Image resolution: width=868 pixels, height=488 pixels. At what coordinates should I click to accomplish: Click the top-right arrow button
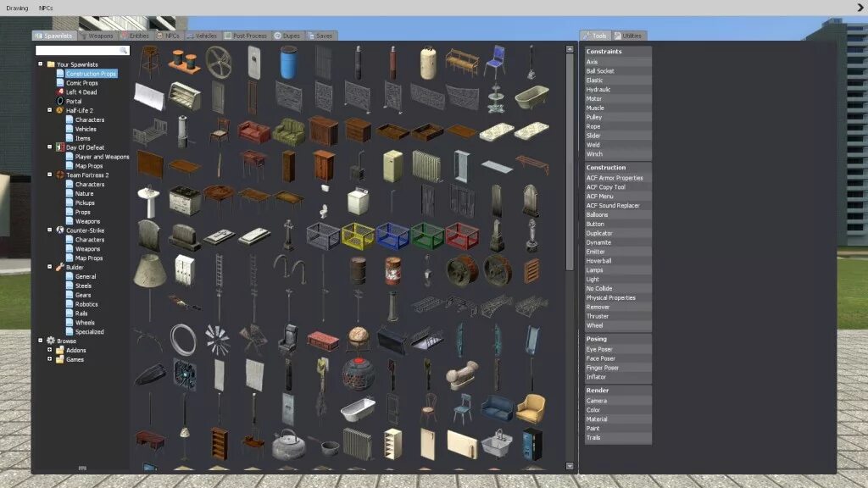[860, 8]
